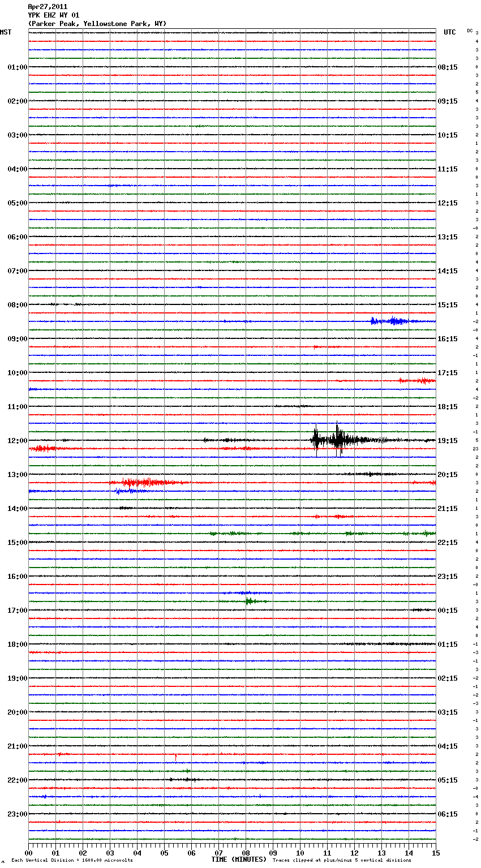Click the 04:15 UTC time label
The image size is (481, 868).
448,746
